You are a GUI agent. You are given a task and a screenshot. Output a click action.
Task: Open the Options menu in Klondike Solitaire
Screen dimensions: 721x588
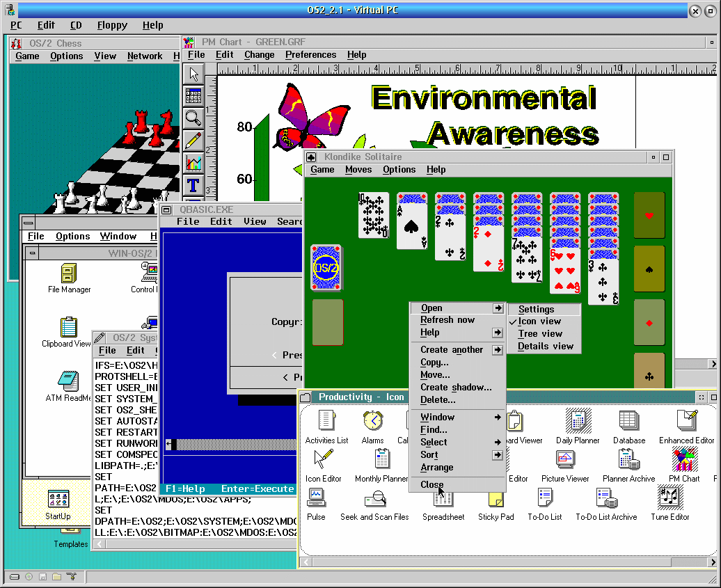399,170
